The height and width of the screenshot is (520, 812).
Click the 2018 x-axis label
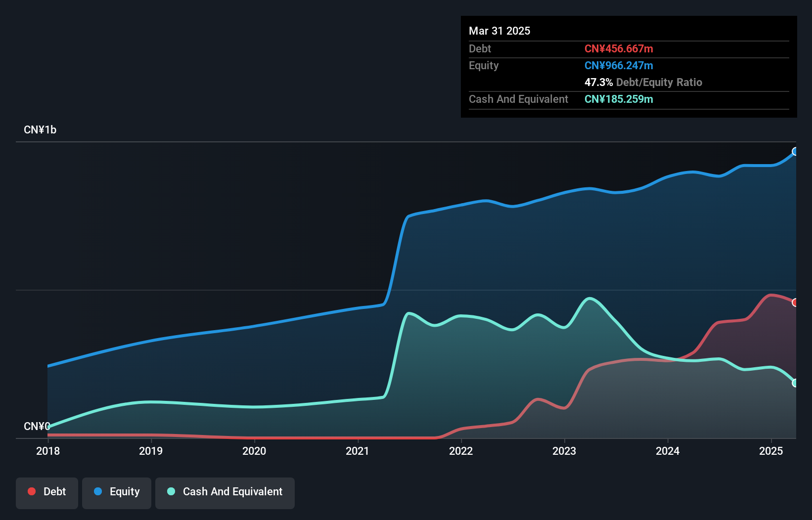[48, 451]
